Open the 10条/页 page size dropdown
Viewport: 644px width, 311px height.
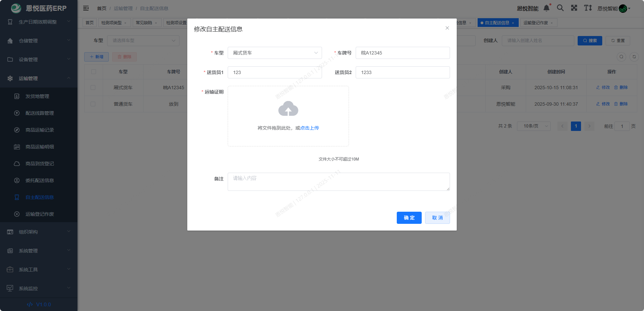(534, 126)
